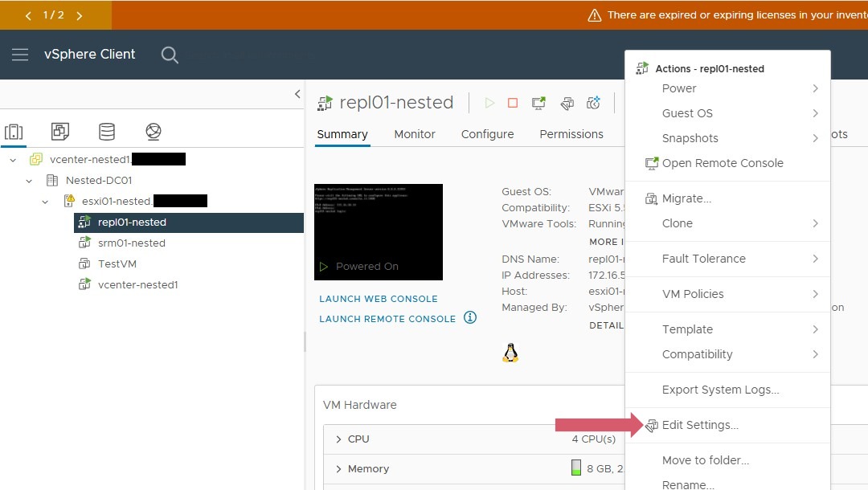Click the Edit Settings toolbar icon
Screen dimensions: 868x490
[x=567, y=104]
